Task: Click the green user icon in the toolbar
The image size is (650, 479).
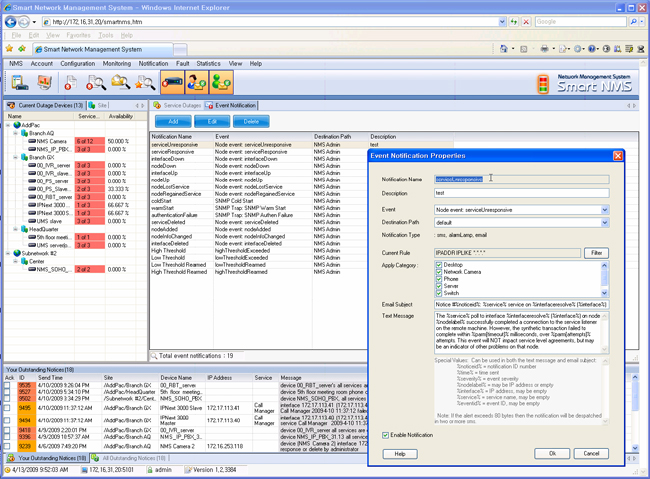Action: point(221,83)
